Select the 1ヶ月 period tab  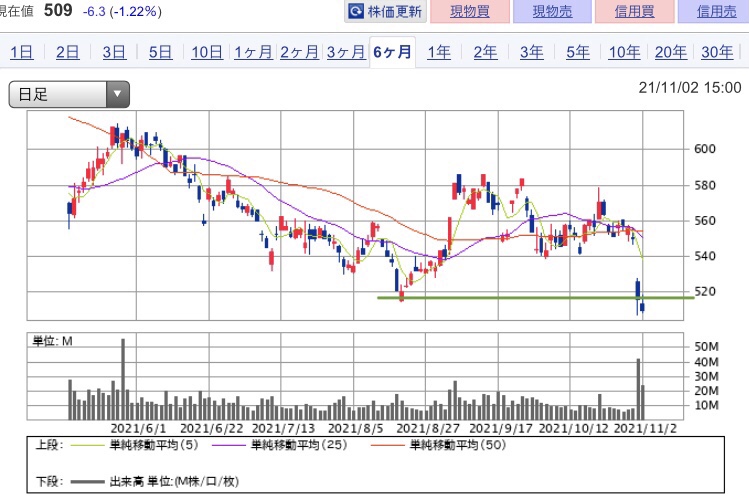click(253, 52)
